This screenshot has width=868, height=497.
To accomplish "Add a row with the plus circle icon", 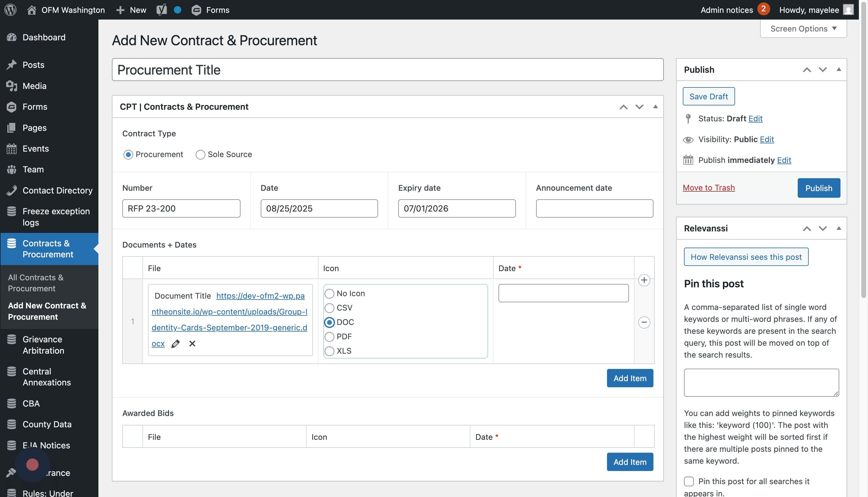I will (644, 280).
